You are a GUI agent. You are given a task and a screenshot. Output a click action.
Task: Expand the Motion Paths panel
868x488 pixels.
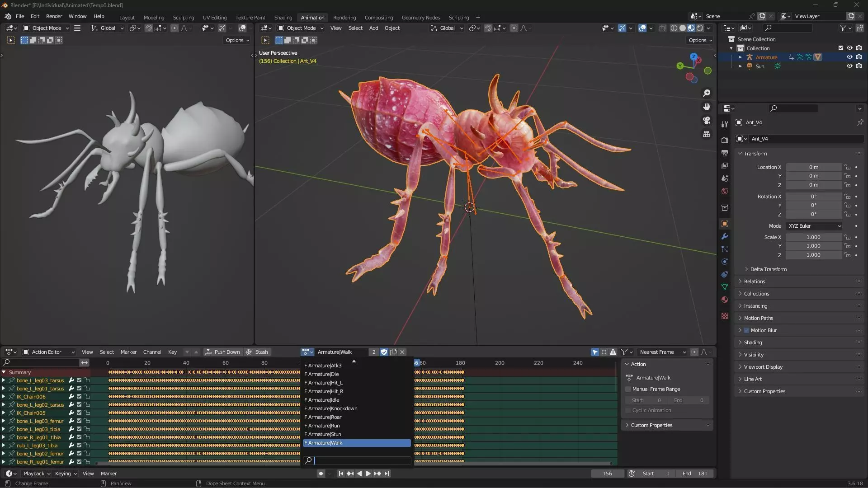pyautogui.click(x=758, y=318)
